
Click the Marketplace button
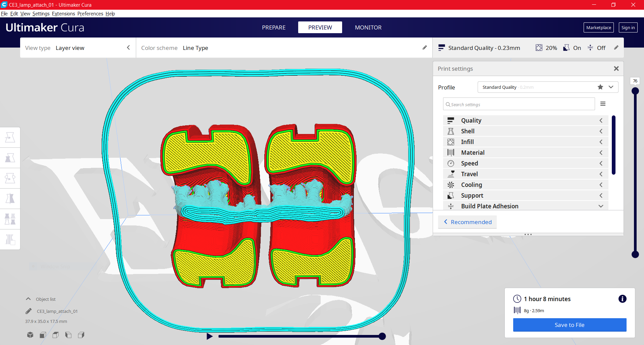(599, 27)
